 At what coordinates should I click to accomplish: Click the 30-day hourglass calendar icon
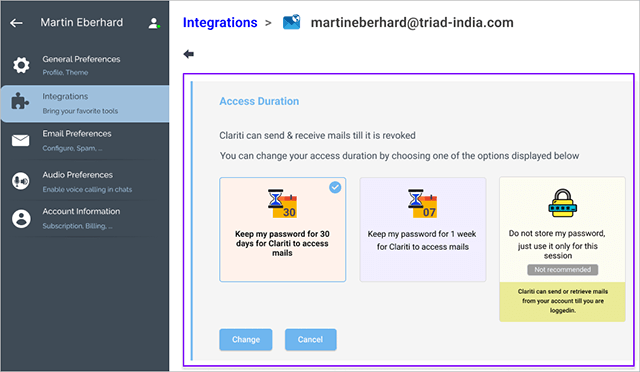pyautogui.click(x=282, y=204)
